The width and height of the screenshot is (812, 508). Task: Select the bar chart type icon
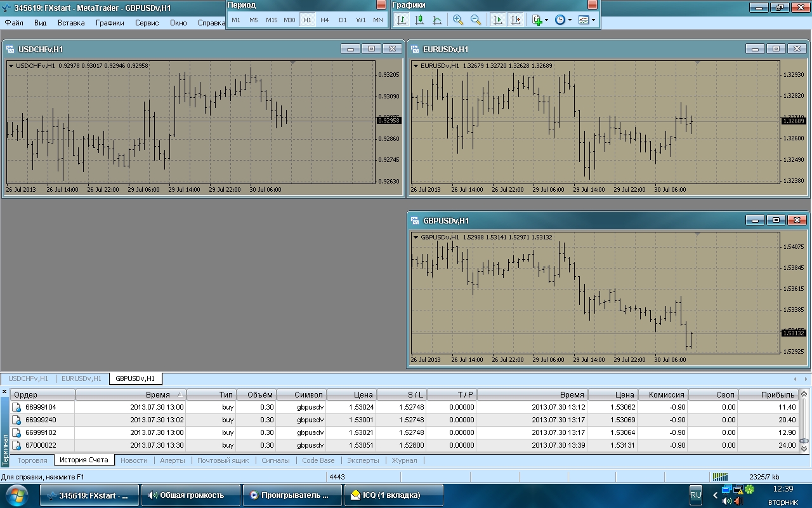pyautogui.click(x=402, y=20)
